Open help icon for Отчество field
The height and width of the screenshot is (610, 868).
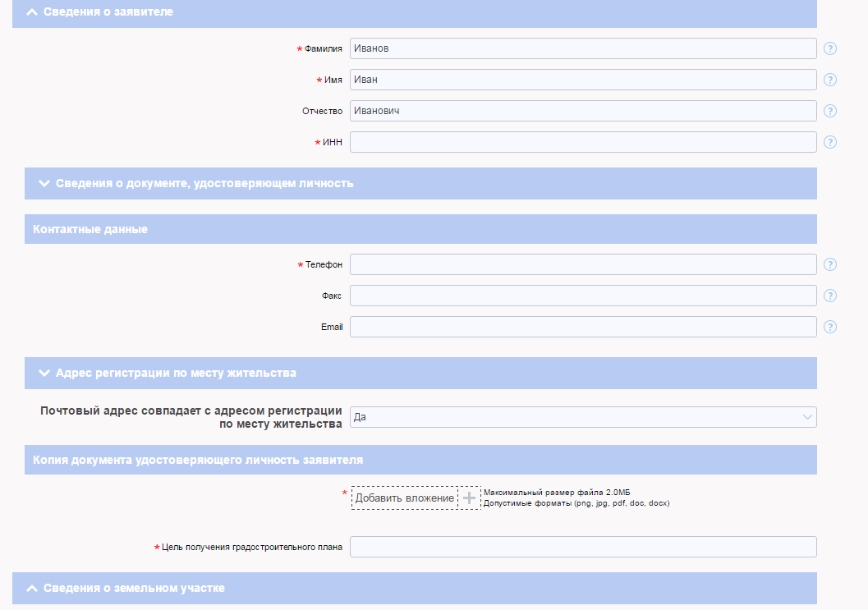point(830,111)
